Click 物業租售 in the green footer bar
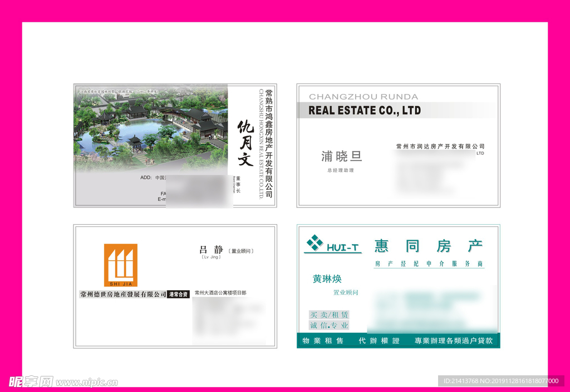This screenshot has width=570, height=392. pyautogui.click(x=323, y=341)
